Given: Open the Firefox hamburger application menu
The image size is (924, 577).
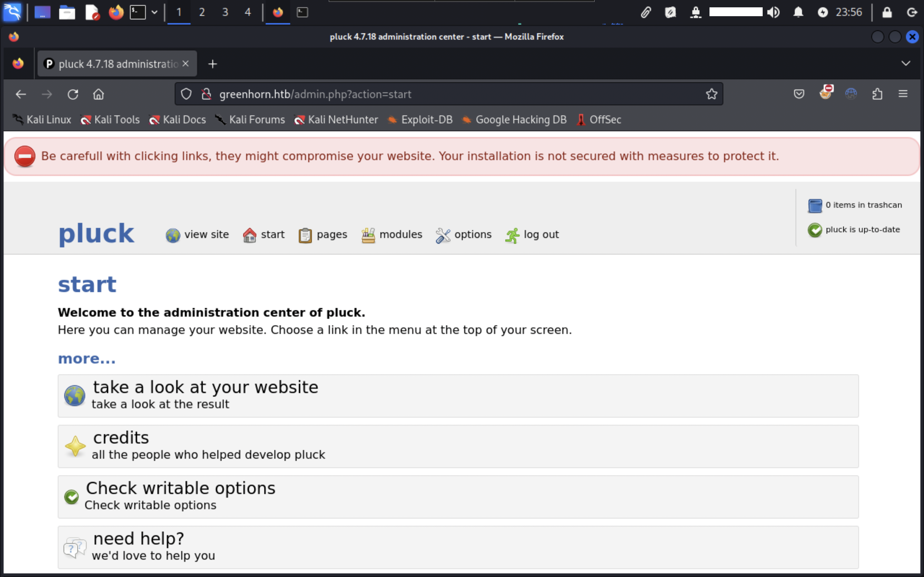Looking at the screenshot, I should click(903, 94).
